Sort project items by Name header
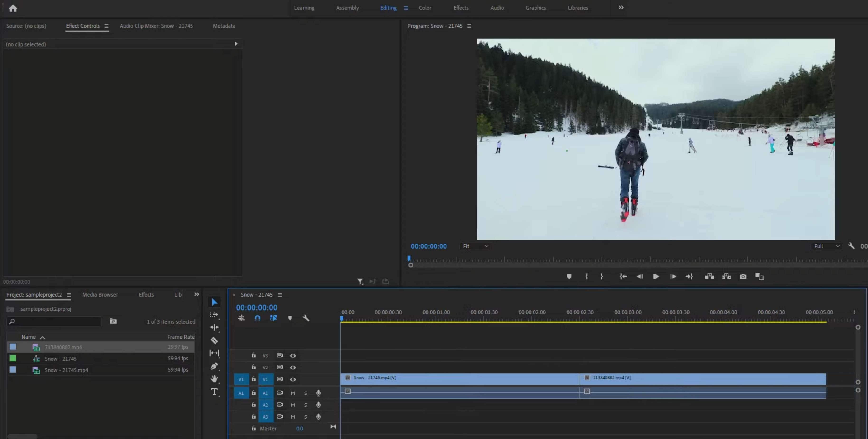Image resolution: width=868 pixels, height=439 pixels. [29, 337]
